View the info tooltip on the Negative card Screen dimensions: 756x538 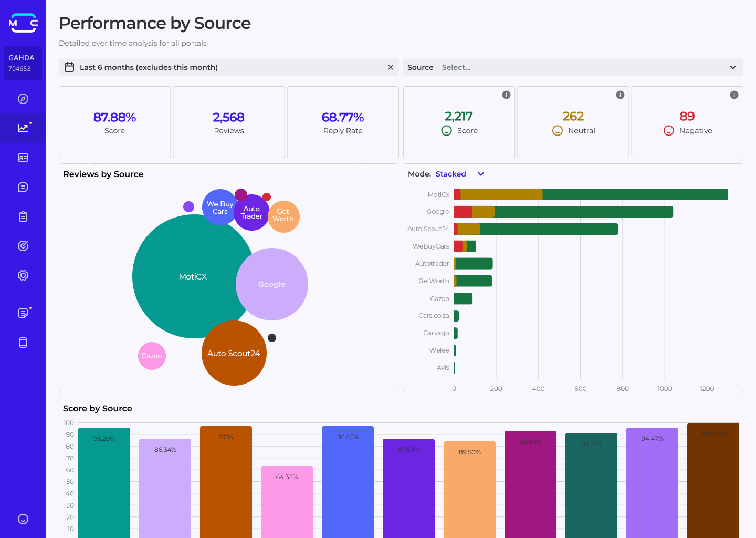[x=734, y=95]
